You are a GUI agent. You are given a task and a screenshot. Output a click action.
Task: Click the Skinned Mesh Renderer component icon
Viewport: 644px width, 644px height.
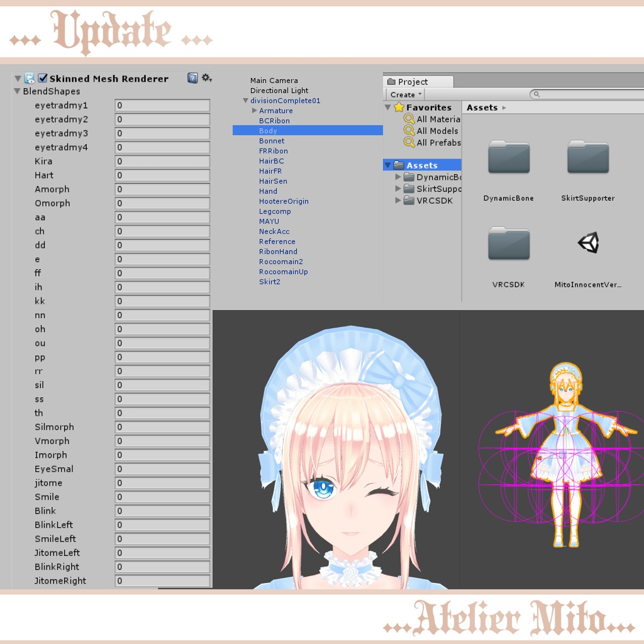pos(30,78)
